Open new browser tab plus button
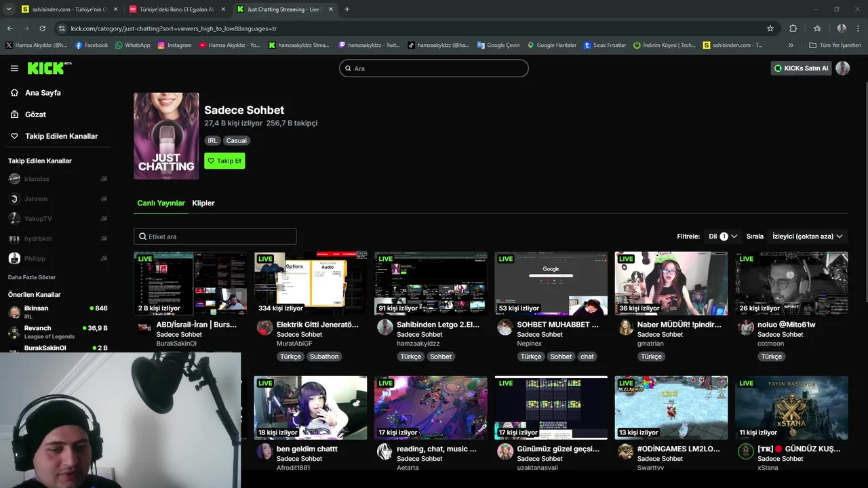868x488 pixels. tap(347, 9)
